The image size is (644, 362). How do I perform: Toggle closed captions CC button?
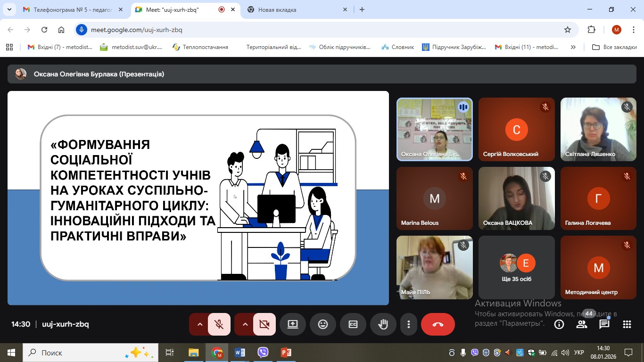353,324
